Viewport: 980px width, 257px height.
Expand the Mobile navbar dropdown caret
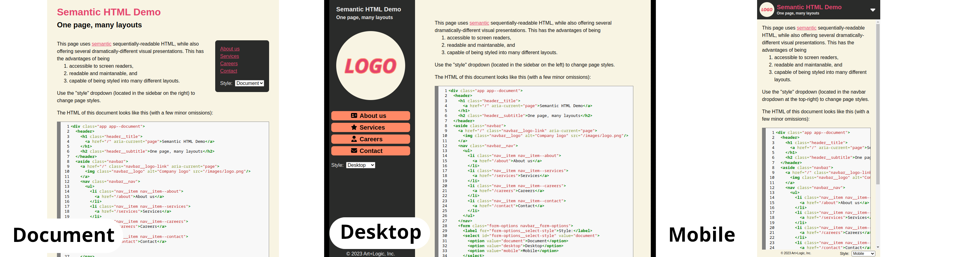(x=873, y=10)
